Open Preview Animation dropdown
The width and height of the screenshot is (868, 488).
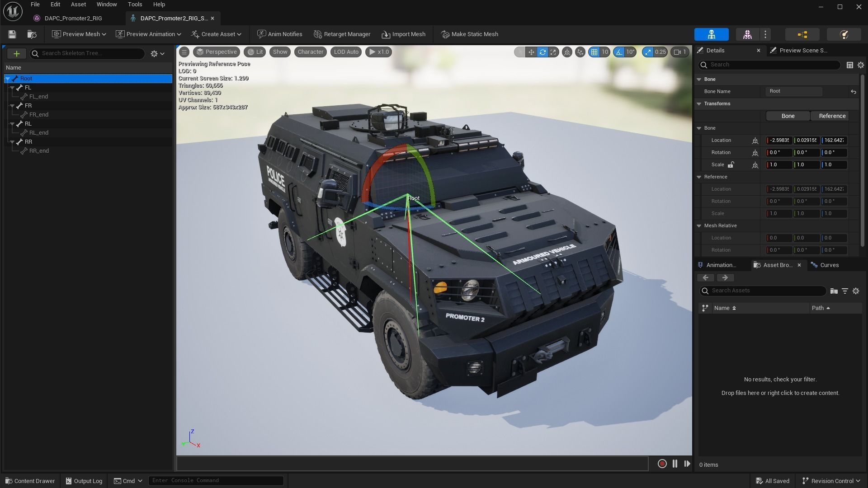[x=148, y=34]
